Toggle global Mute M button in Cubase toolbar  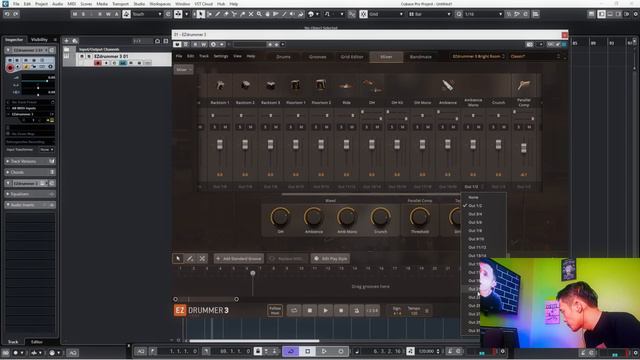pos(75,14)
